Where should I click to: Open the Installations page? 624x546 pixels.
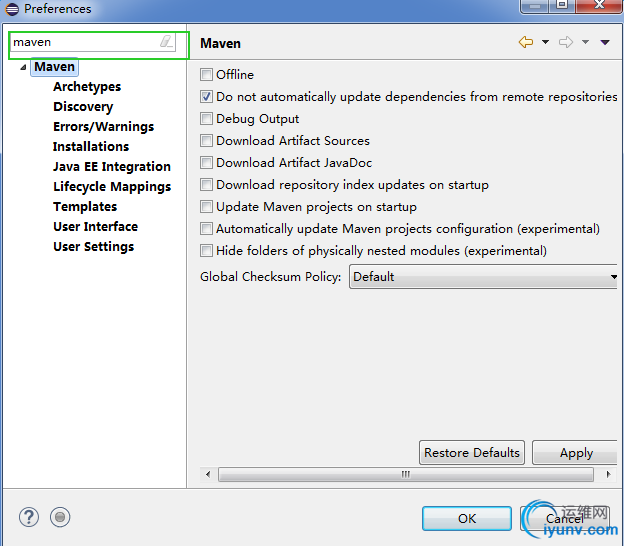point(91,146)
